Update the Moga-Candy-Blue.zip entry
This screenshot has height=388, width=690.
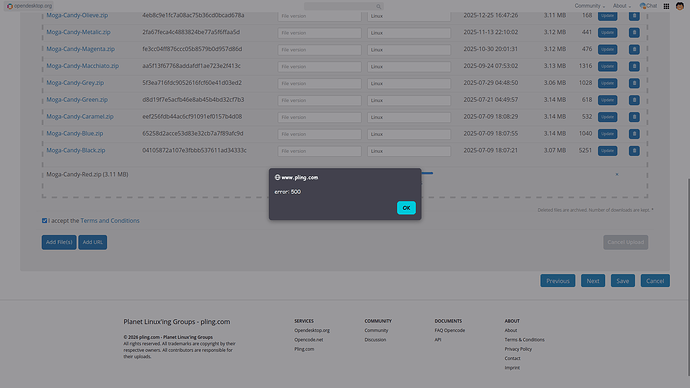pos(607,134)
